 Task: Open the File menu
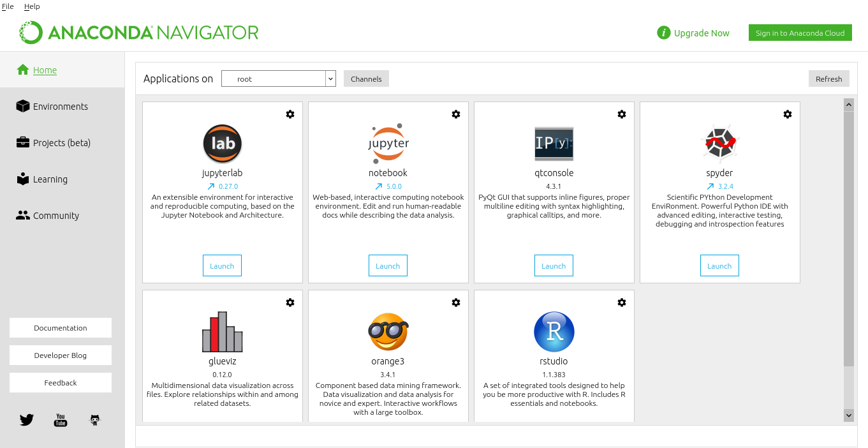pyautogui.click(x=8, y=6)
